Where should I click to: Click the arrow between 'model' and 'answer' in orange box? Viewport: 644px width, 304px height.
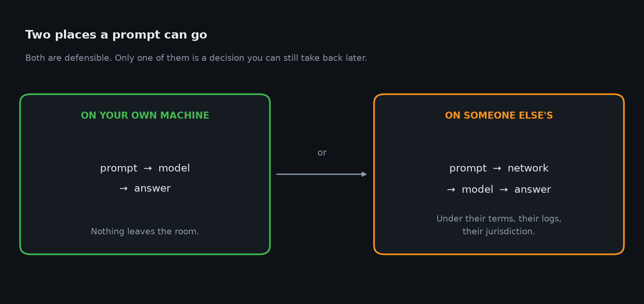tap(504, 190)
